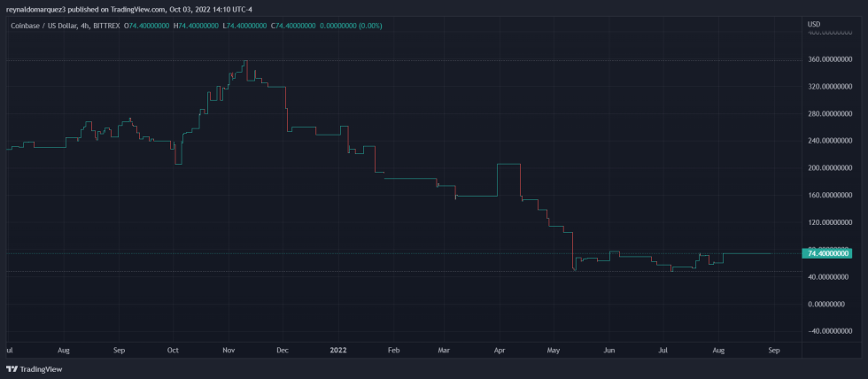Click the 360.00000000 price axis label

(832, 60)
